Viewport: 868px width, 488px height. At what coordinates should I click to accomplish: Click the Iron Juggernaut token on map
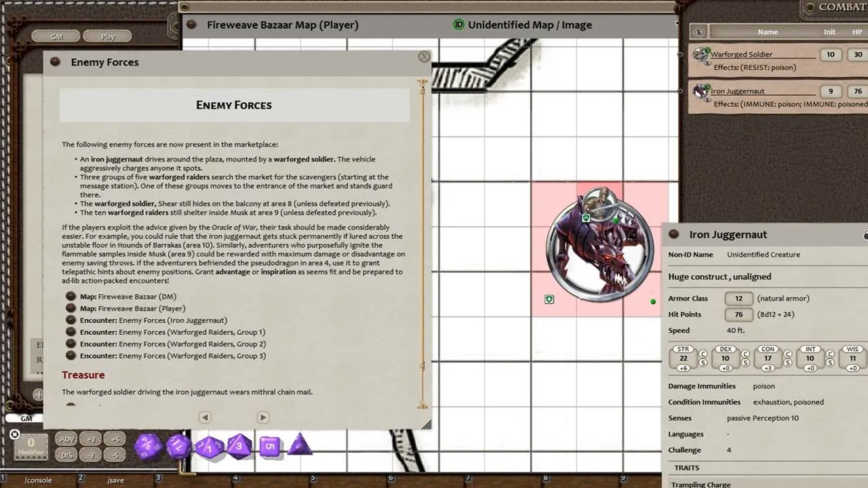pos(601,249)
